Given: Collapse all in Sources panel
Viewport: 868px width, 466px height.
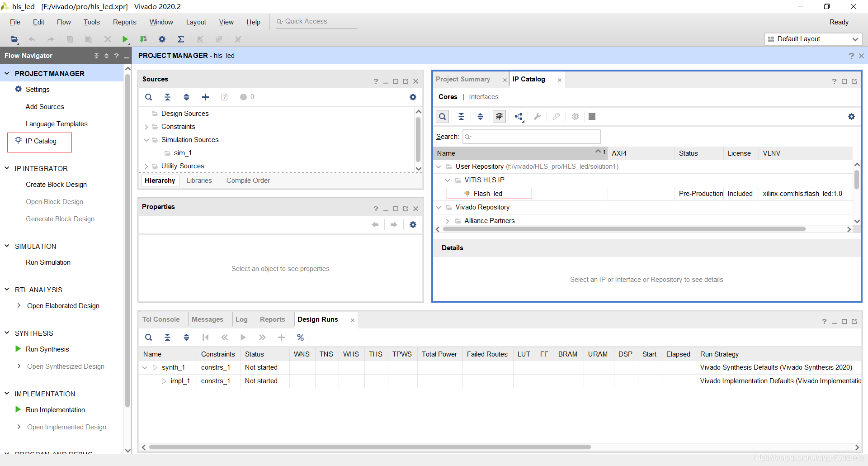Looking at the screenshot, I should tap(167, 97).
